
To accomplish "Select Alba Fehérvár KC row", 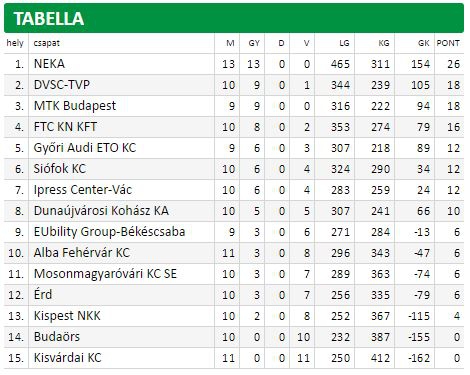I will [234, 253].
